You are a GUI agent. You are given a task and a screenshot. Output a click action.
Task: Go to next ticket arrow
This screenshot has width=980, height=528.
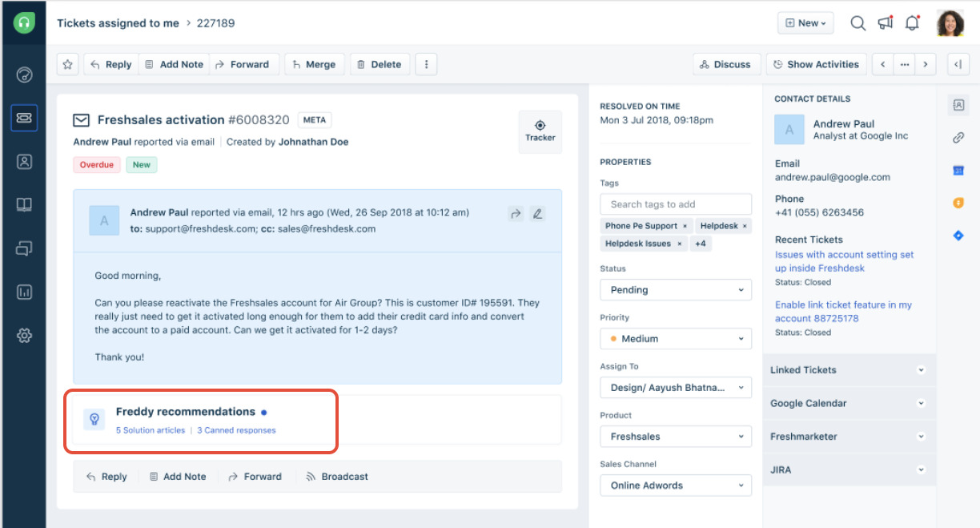(x=926, y=64)
